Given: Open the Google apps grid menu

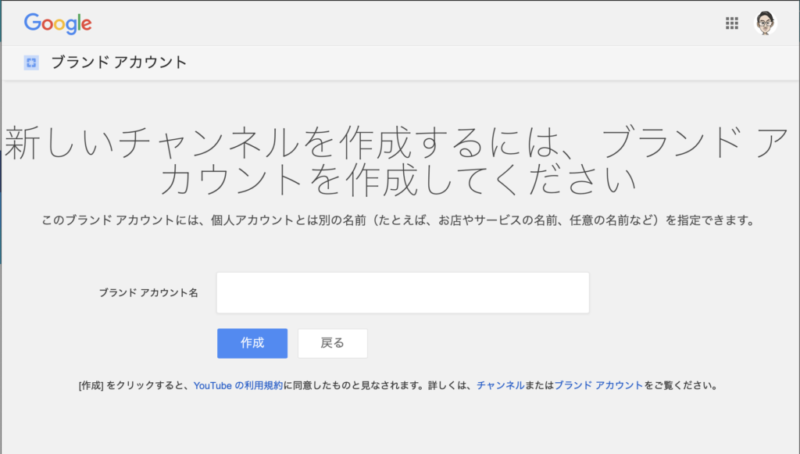Looking at the screenshot, I should point(731,23).
